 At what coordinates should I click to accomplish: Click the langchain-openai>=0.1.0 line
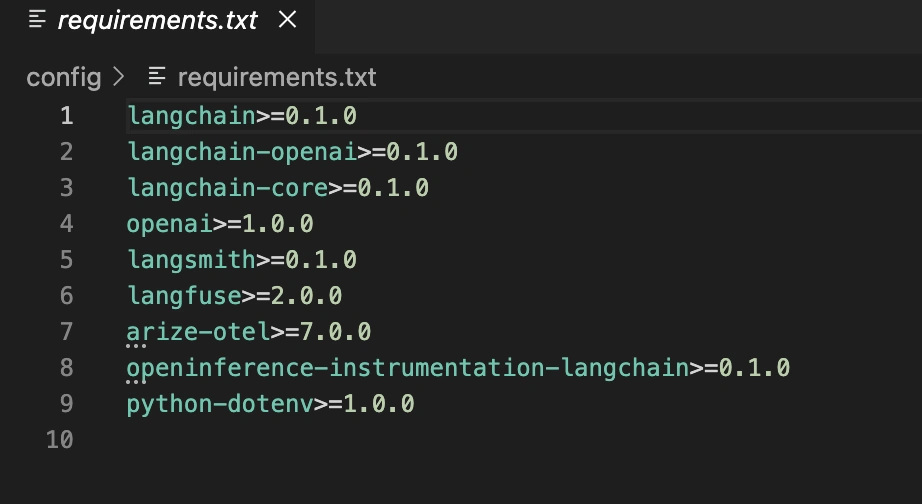[x=292, y=152]
